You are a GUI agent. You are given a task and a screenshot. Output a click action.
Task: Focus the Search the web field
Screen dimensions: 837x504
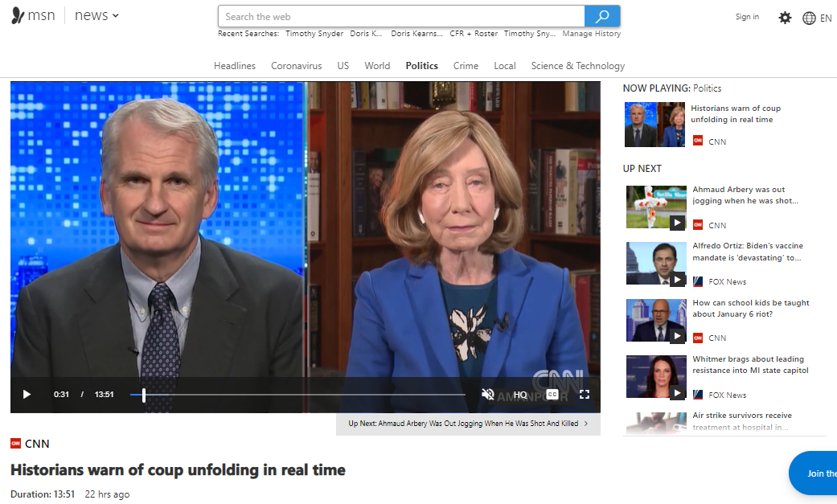401,17
